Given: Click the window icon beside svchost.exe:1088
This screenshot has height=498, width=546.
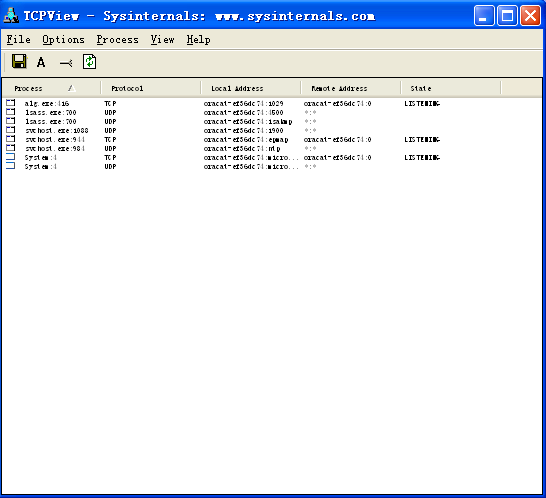Looking at the screenshot, I should (x=11, y=130).
